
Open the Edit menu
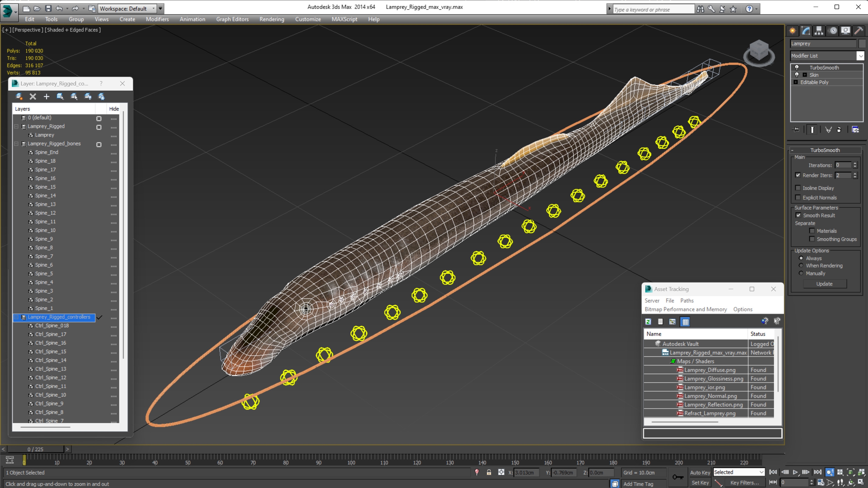(30, 19)
